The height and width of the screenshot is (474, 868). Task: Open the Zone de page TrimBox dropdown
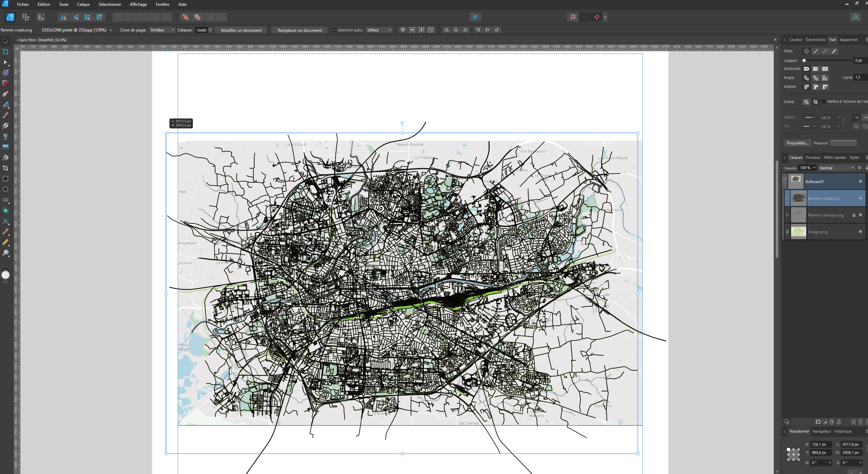click(x=162, y=30)
